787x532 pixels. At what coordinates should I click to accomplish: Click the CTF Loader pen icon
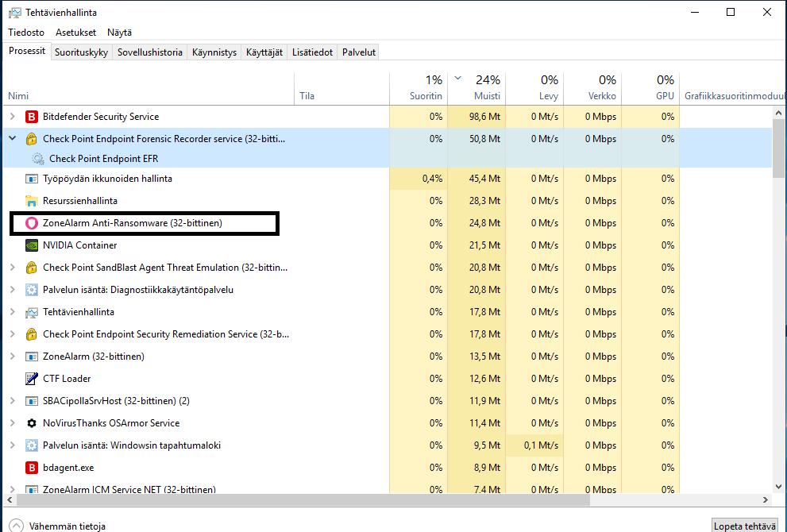[x=32, y=379]
